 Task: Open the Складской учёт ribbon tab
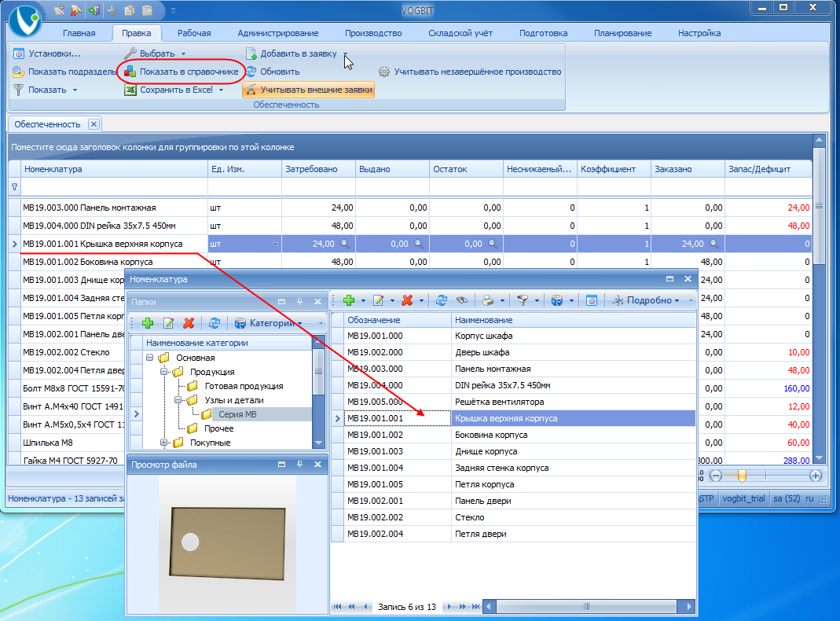pyautogui.click(x=460, y=33)
